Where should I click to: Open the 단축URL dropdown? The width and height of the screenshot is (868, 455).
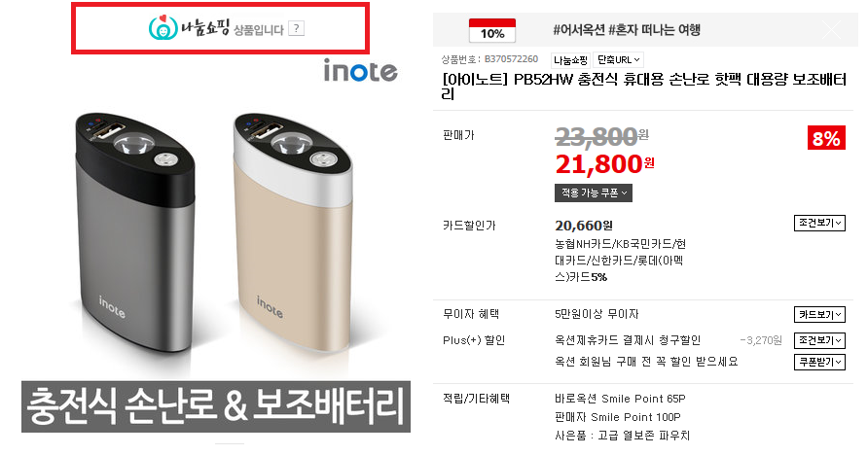tap(618, 59)
